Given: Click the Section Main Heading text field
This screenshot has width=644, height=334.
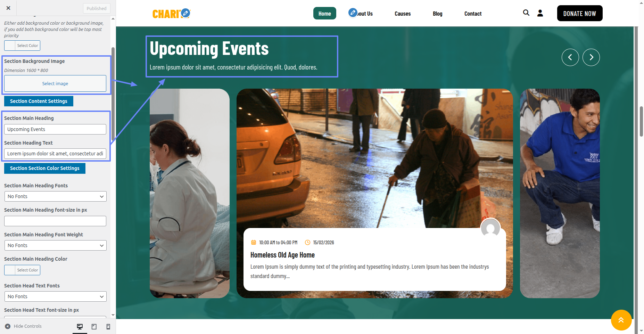Looking at the screenshot, I should tap(55, 129).
